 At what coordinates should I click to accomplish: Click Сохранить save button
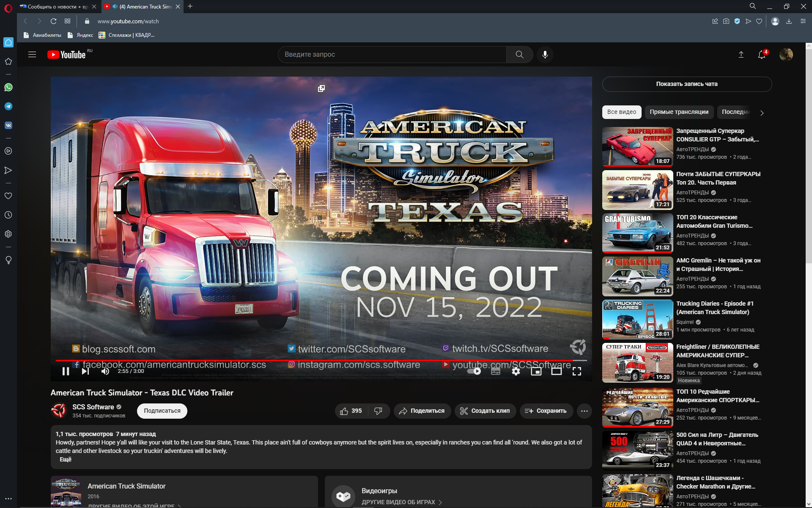(546, 411)
